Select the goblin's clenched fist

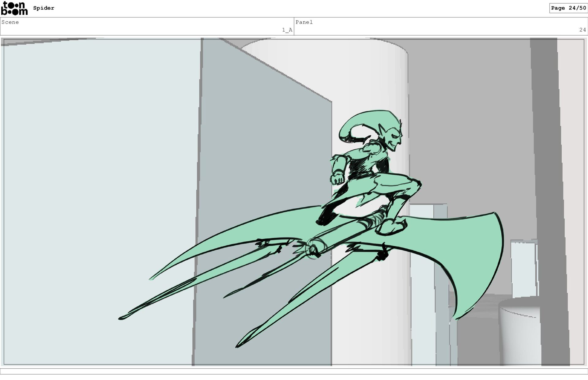click(337, 177)
